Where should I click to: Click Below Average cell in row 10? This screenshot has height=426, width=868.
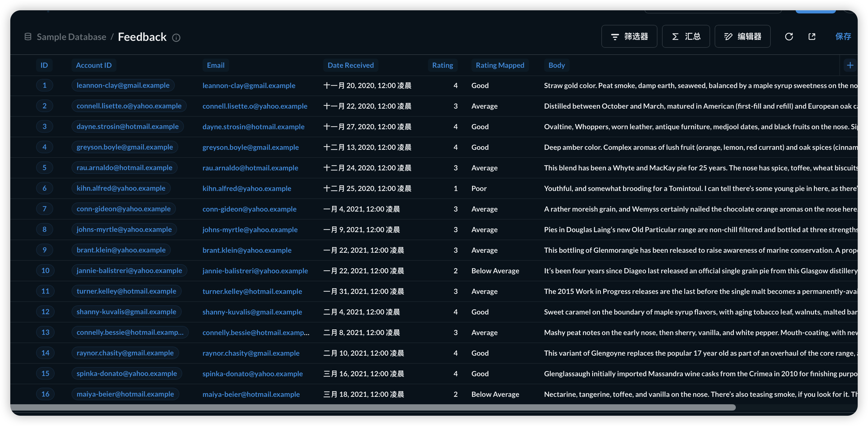495,271
